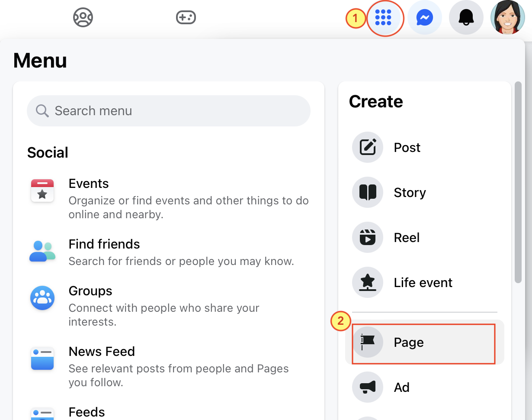This screenshot has width=532, height=420.
Task: Open the Gaming controller icon
Action: [x=186, y=18]
